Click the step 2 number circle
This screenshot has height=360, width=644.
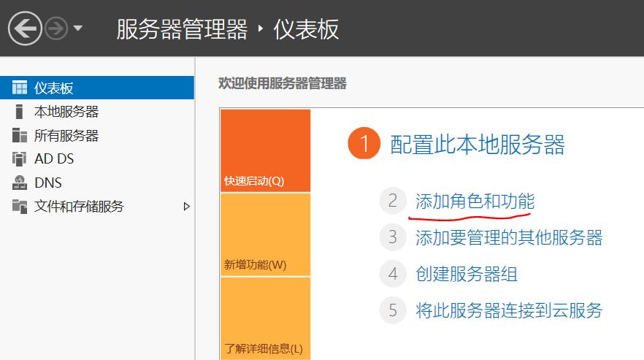[x=393, y=201]
